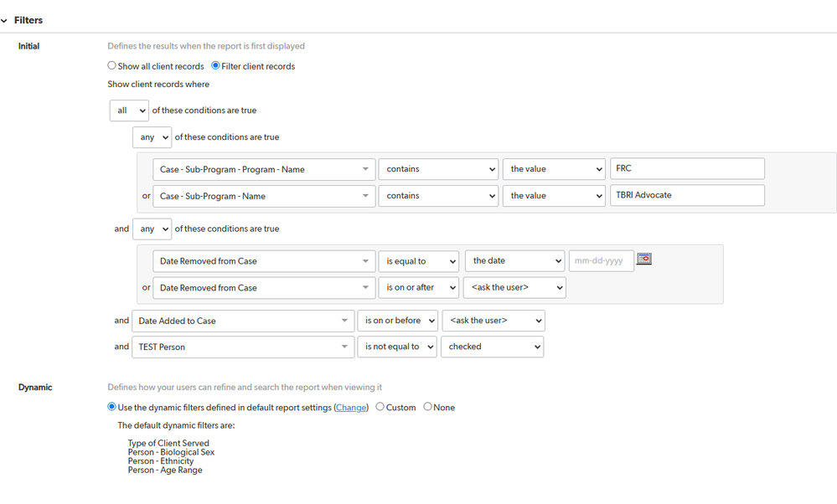Collapse the Filters section chevron
The height and width of the screenshot is (504, 837).
click(x=4, y=21)
